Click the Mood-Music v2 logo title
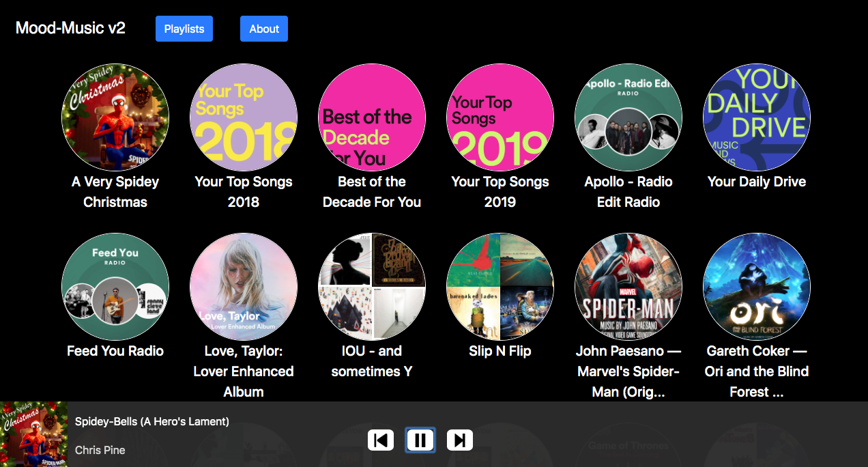 click(x=70, y=28)
